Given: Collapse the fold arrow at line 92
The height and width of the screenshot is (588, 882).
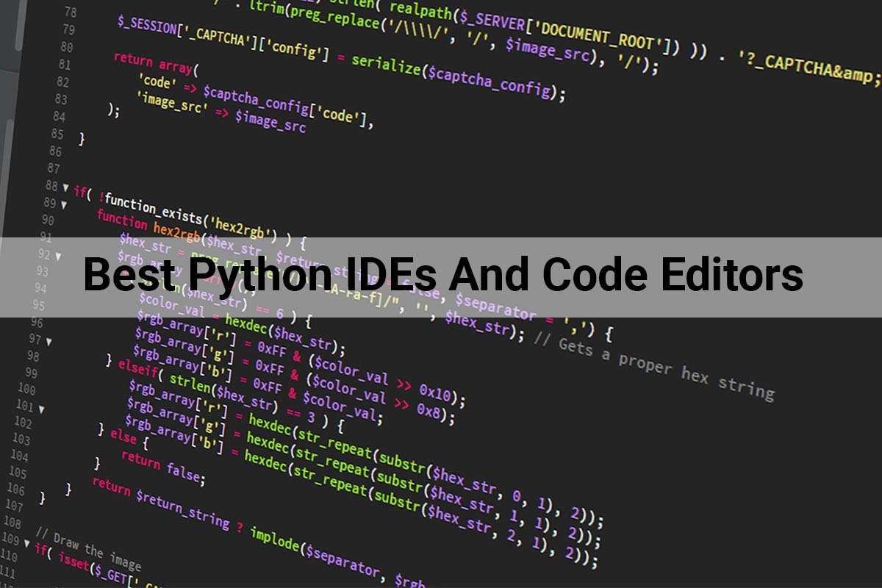Looking at the screenshot, I should tap(57, 256).
